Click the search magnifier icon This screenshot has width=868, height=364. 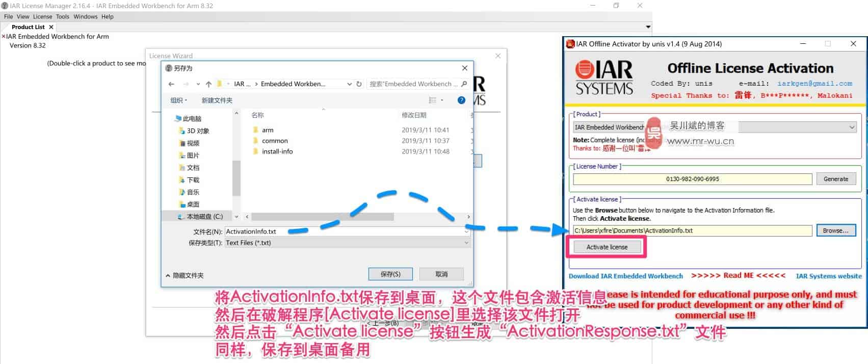tap(464, 84)
